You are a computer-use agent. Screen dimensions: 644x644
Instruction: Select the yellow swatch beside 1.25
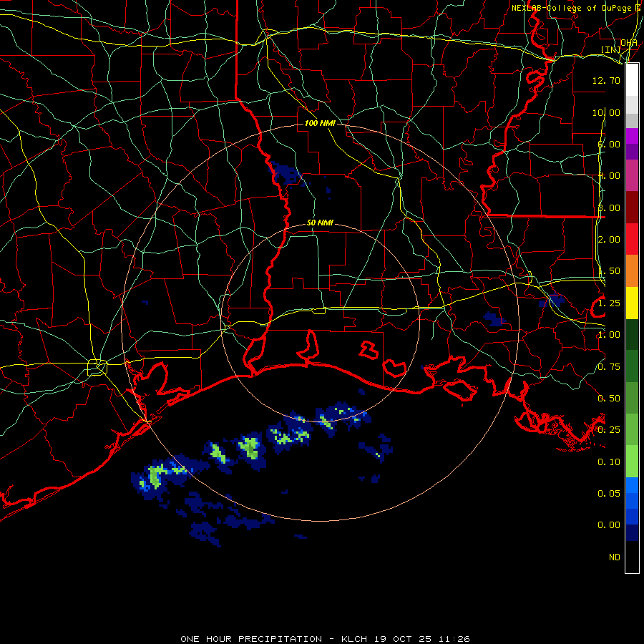tap(632, 303)
